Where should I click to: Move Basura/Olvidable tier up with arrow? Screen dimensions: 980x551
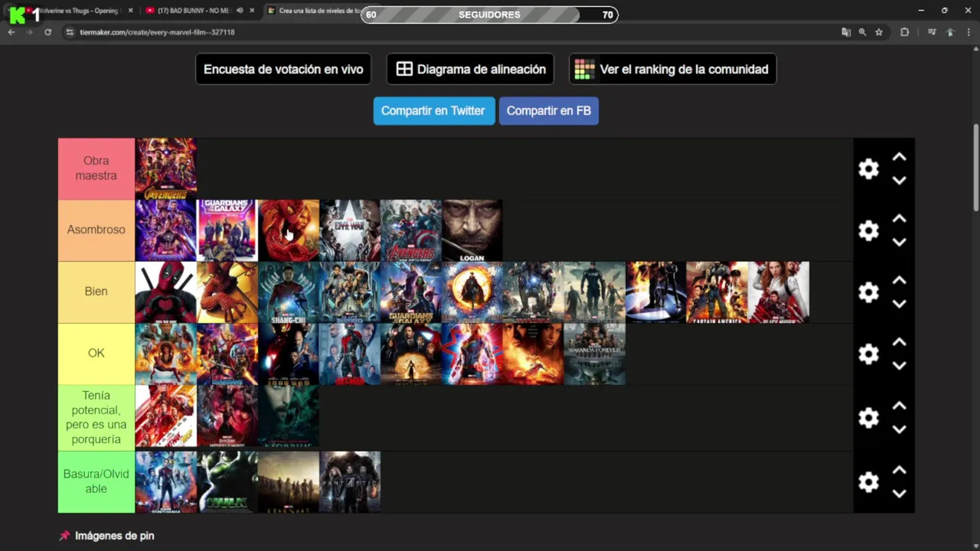pos(900,470)
